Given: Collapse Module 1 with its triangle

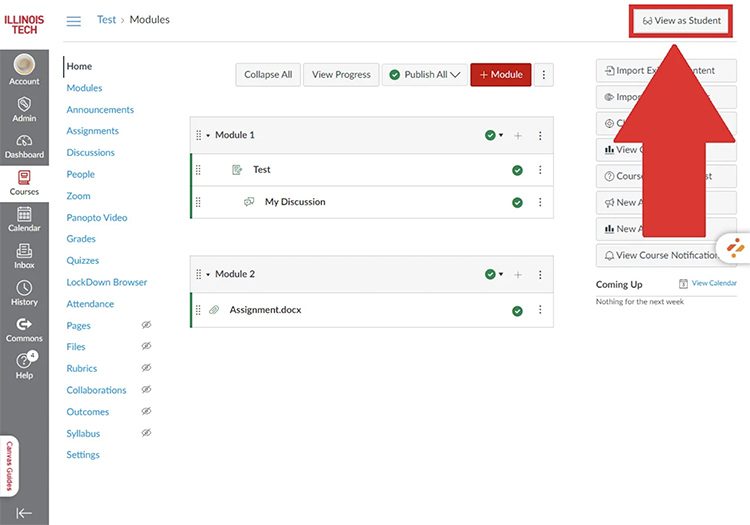Looking at the screenshot, I should [x=208, y=136].
